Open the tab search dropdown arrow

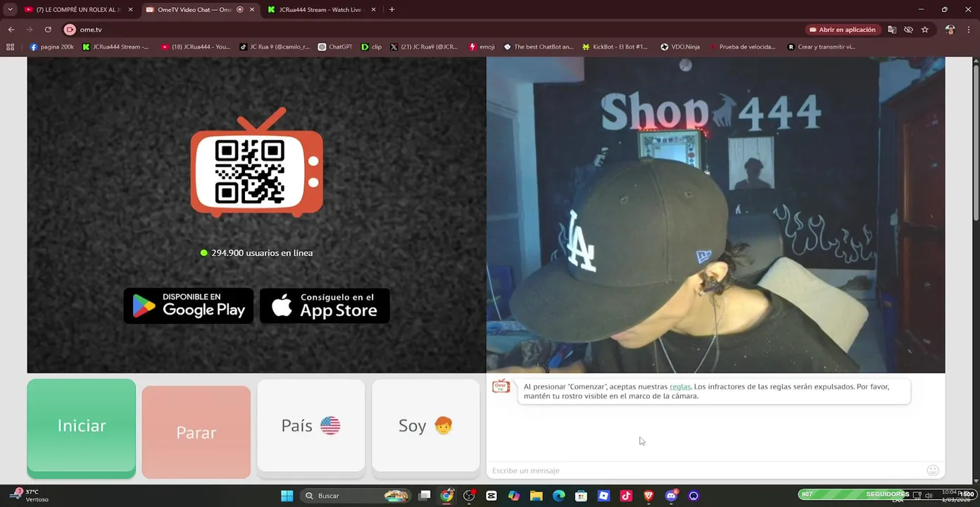pos(10,10)
